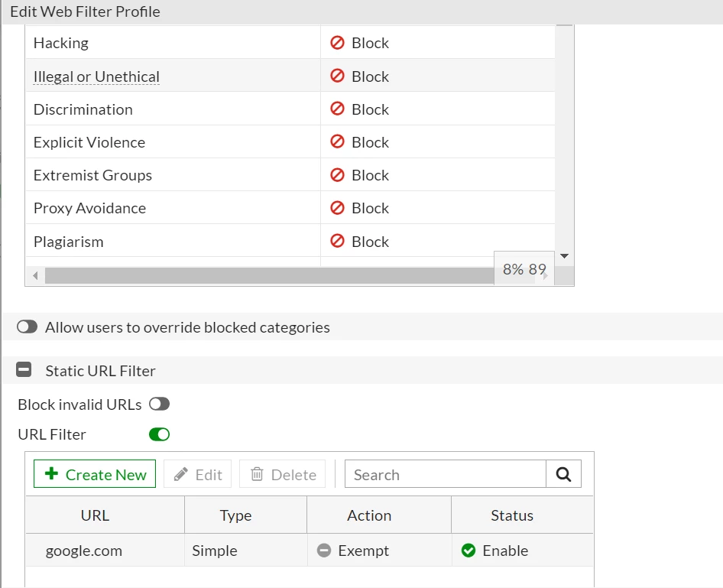Click the Exempt action cell text

[363, 551]
